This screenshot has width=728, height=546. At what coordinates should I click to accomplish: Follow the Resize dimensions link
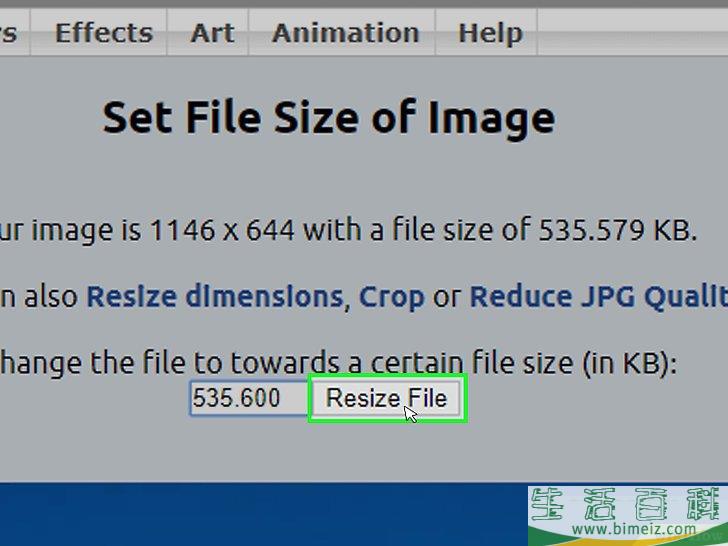tap(215, 296)
